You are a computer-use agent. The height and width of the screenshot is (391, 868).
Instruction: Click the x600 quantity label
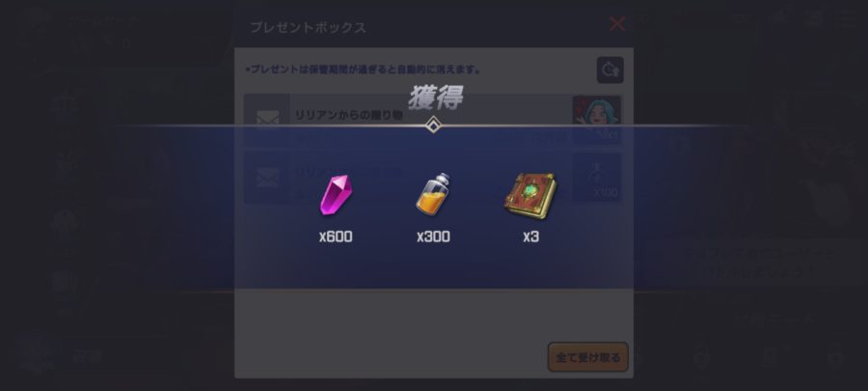(336, 237)
